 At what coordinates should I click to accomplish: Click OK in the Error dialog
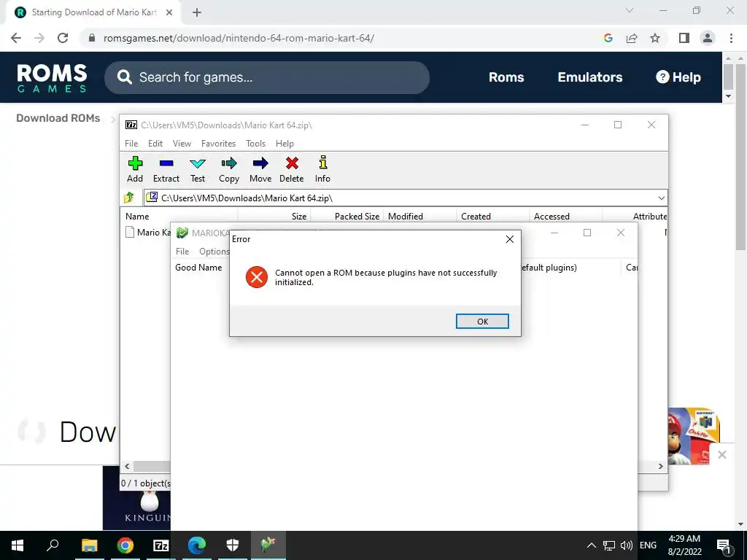482,322
